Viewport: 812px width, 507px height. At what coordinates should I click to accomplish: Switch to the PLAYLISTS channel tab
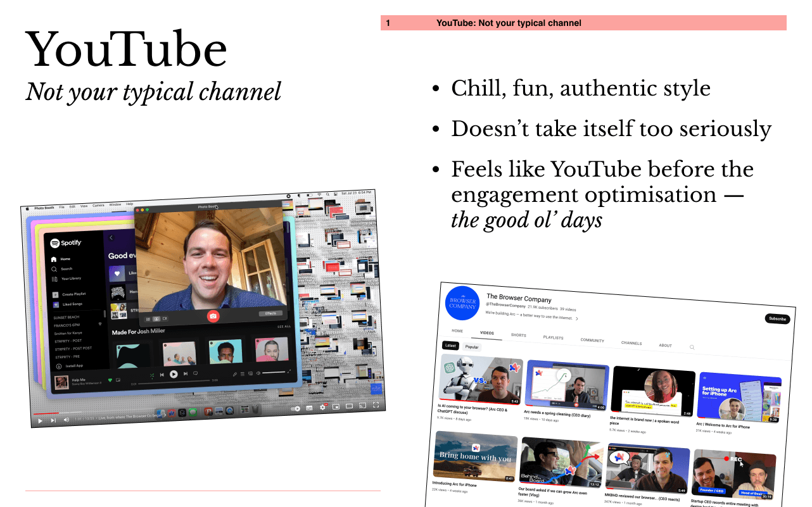point(553,337)
